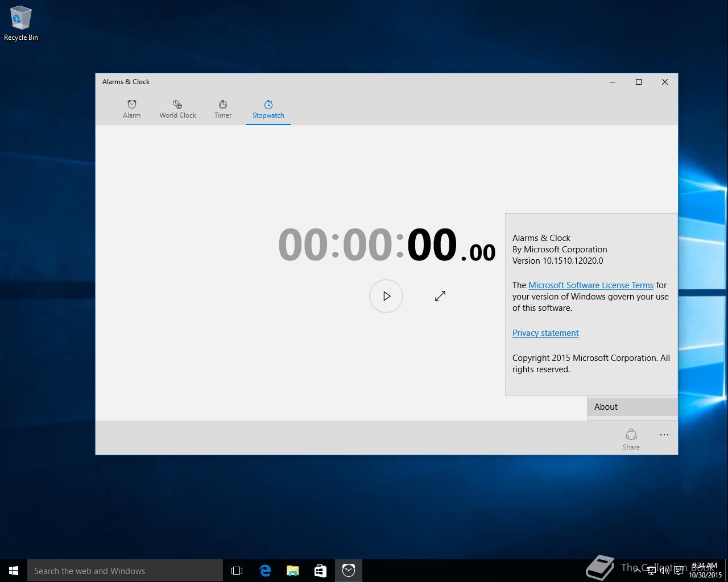Image resolution: width=728 pixels, height=582 pixels.
Task: Close the Alarms & Clock window
Action: [x=665, y=82]
